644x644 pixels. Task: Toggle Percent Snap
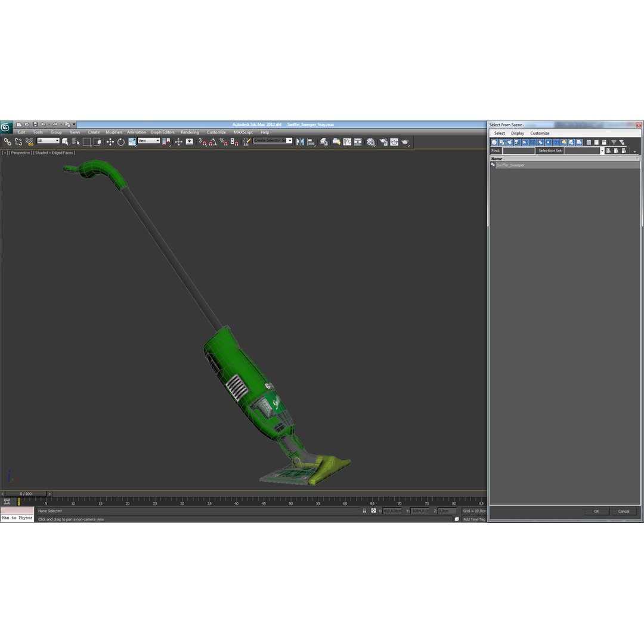click(x=224, y=142)
